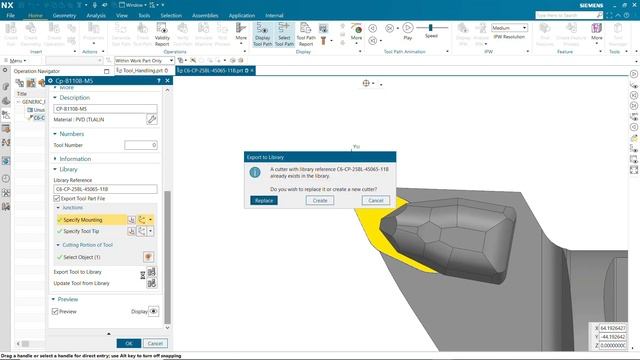Click the Library Reference input field

105,189
